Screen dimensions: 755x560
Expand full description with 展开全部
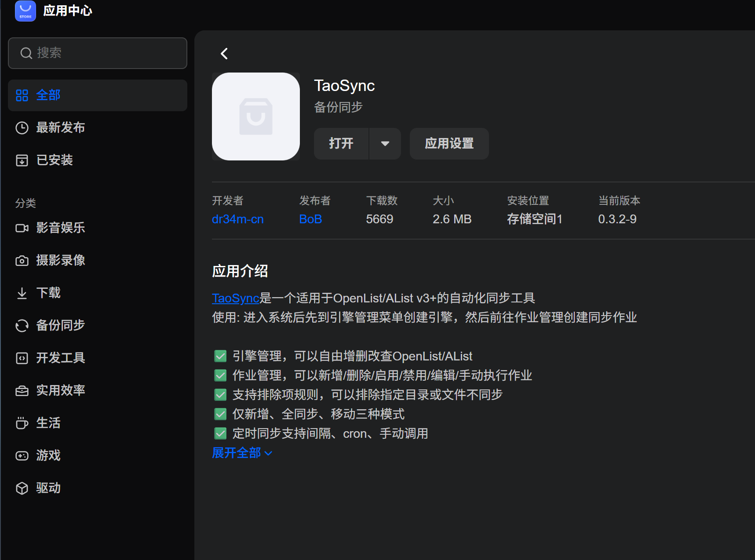pyautogui.click(x=242, y=453)
